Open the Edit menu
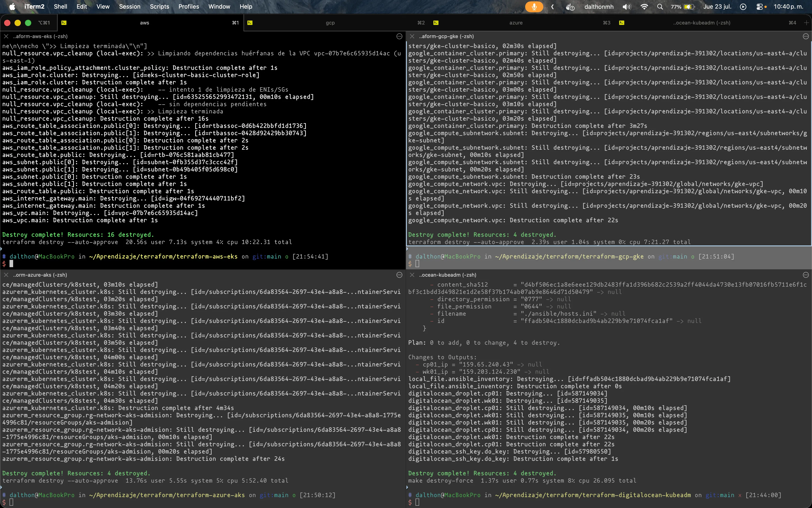 tap(82, 7)
